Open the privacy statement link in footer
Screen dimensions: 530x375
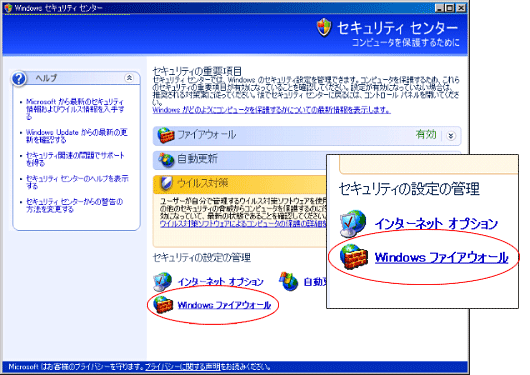click(183, 367)
